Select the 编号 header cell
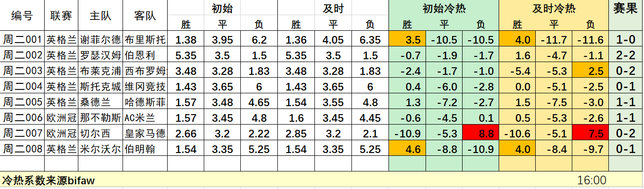The image size is (644, 189). (x=22, y=16)
